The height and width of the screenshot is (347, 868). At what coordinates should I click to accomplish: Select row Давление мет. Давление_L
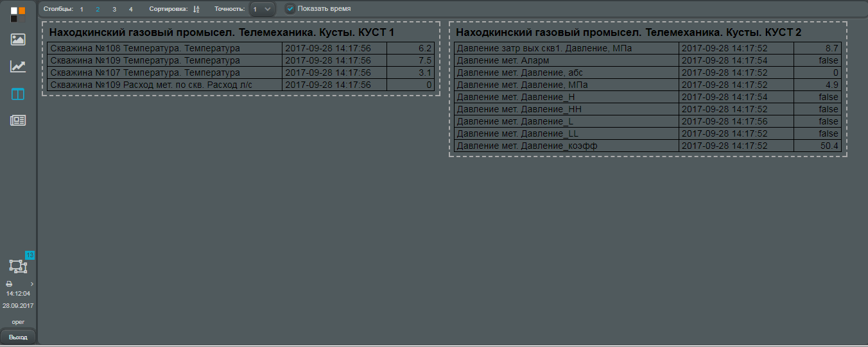648,121
